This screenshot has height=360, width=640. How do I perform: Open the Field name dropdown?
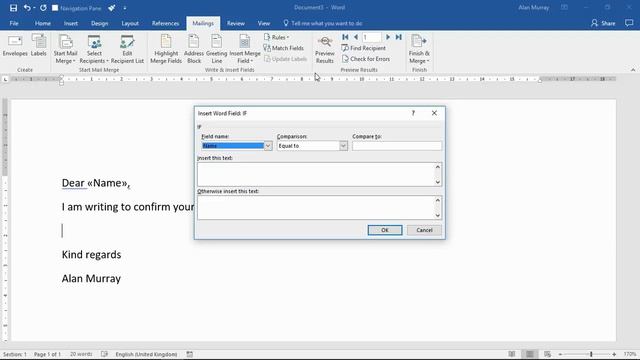[268, 146]
